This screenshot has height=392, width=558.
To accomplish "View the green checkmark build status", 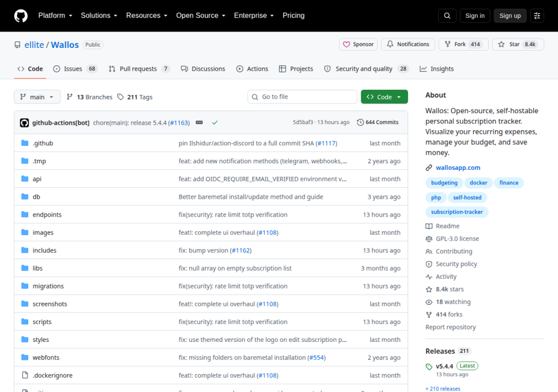I will click(x=215, y=122).
